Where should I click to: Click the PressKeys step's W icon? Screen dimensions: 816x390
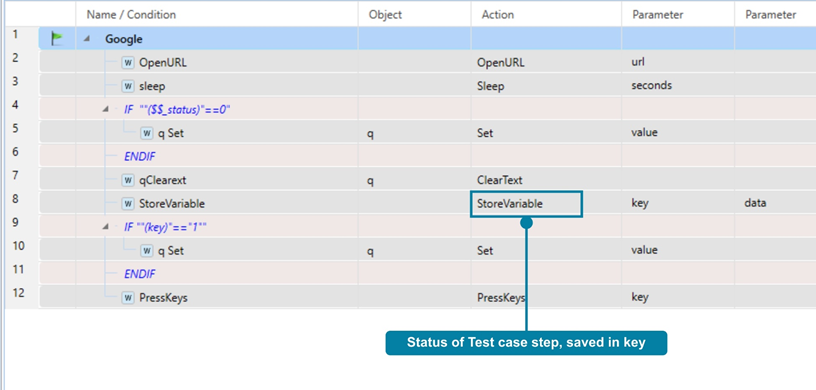tap(128, 298)
